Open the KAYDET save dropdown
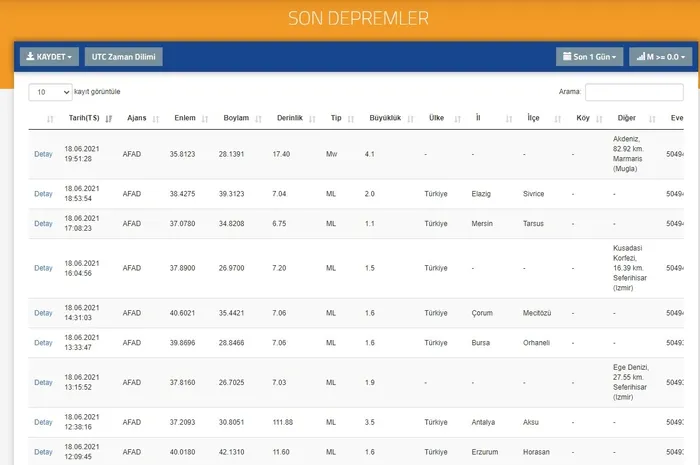 click(49, 57)
